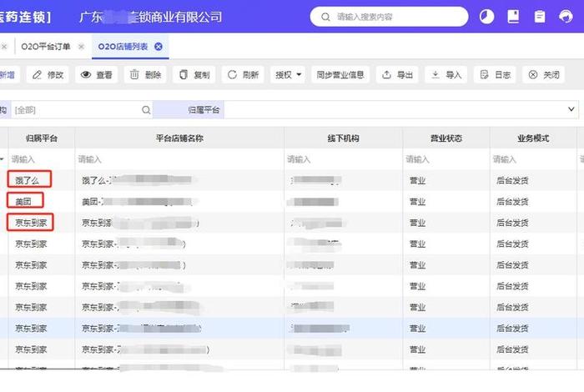Focus the [全部] organization filter field

[81, 110]
